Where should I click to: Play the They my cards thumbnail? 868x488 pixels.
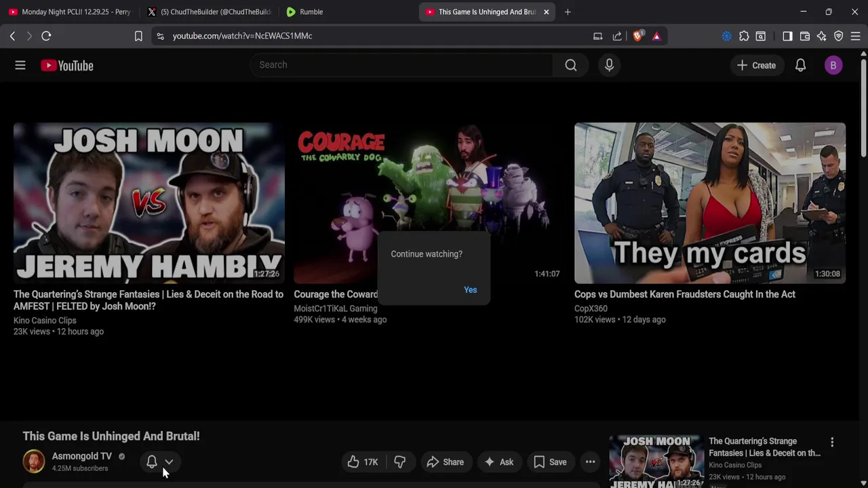tap(710, 203)
